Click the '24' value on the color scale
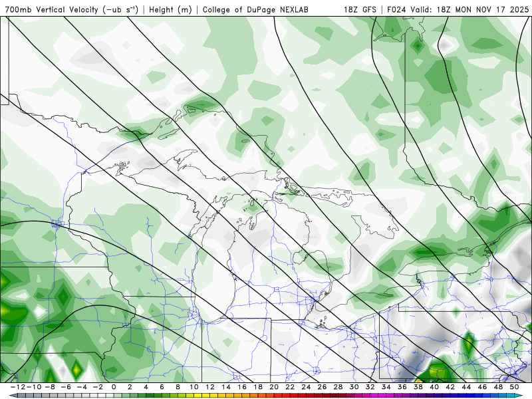This screenshot has width=532, height=399. click(306, 387)
